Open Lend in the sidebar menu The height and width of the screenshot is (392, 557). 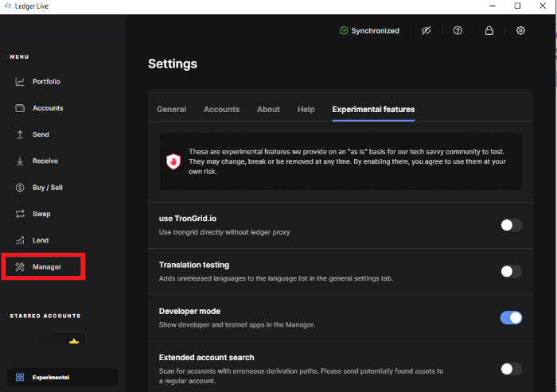41,240
